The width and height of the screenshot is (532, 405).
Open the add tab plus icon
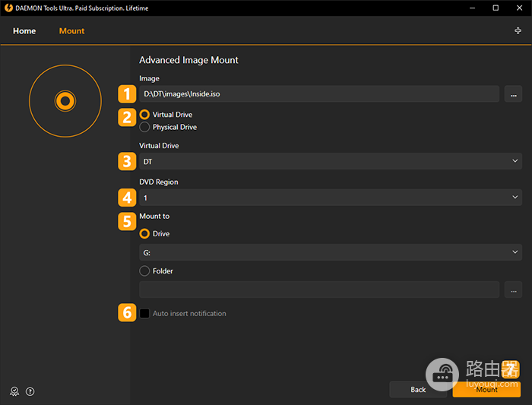(x=518, y=31)
